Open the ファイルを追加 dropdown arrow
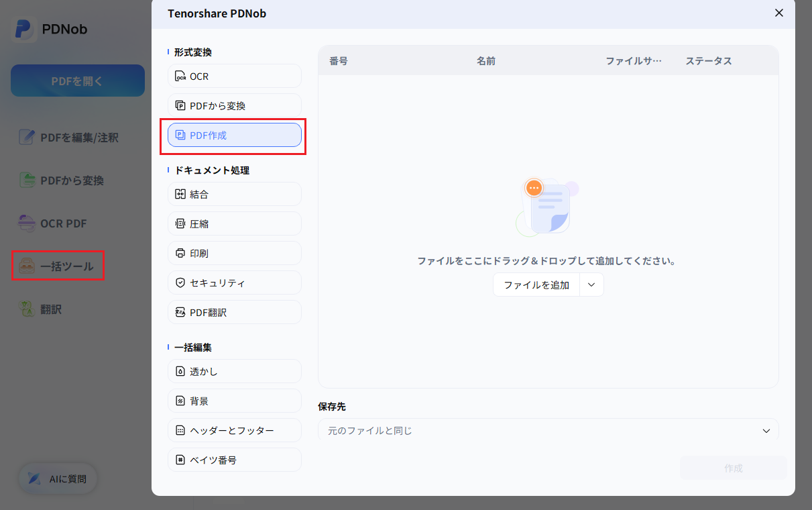 591,285
